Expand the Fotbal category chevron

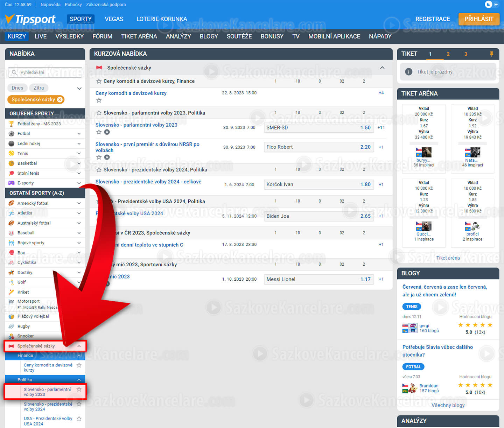79,134
